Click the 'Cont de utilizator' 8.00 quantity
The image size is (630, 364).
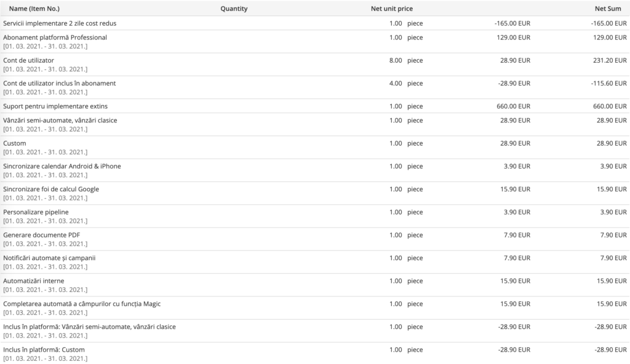[396, 60]
